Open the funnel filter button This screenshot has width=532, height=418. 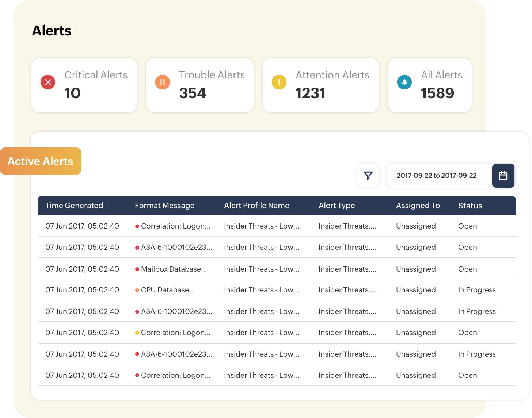[368, 176]
